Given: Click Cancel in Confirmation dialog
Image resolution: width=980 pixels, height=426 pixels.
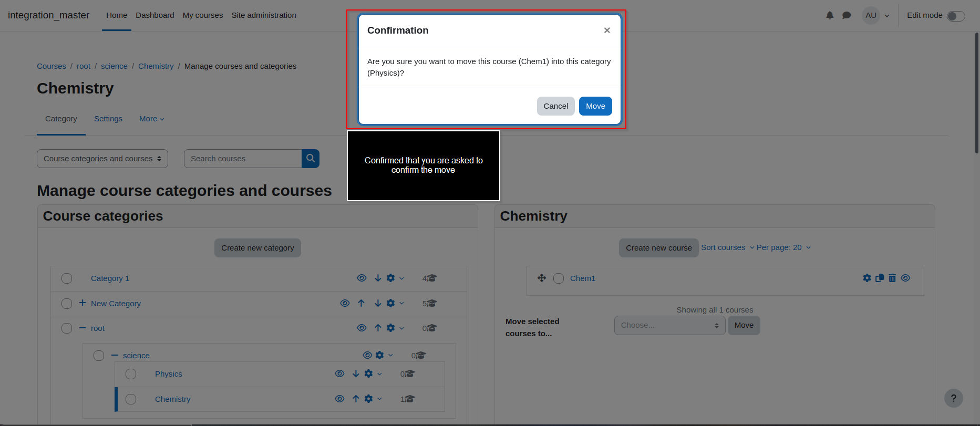Looking at the screenshot, I should coord(556,106).
